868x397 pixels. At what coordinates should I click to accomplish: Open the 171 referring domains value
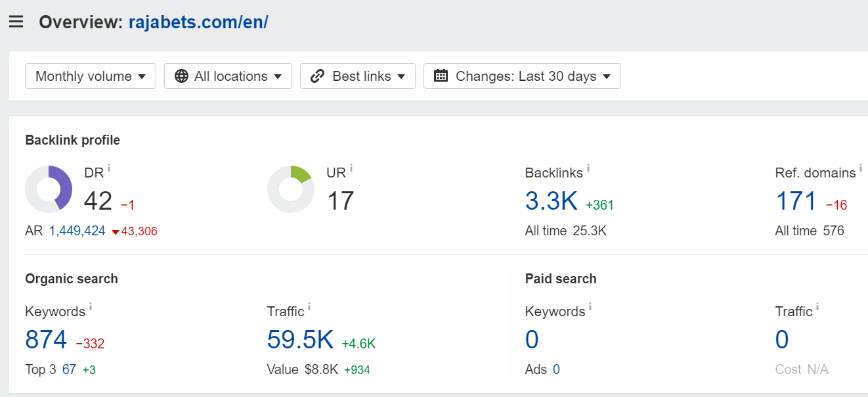tap(796, 201)
